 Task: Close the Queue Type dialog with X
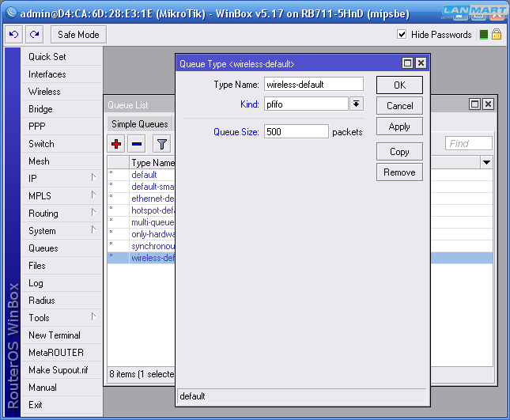click(x=421, y=62)
